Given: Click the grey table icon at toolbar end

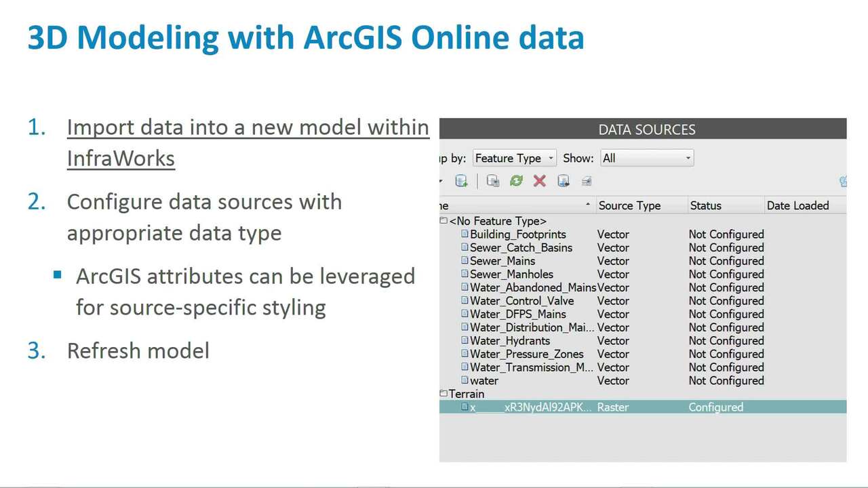Looking at the screenshot, I should coord(587,181).
